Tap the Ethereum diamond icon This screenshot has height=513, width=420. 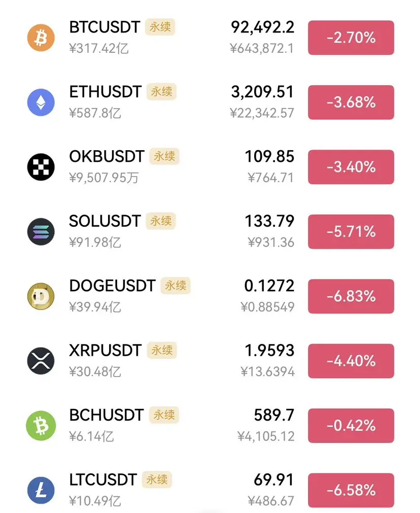coord(41,102)
